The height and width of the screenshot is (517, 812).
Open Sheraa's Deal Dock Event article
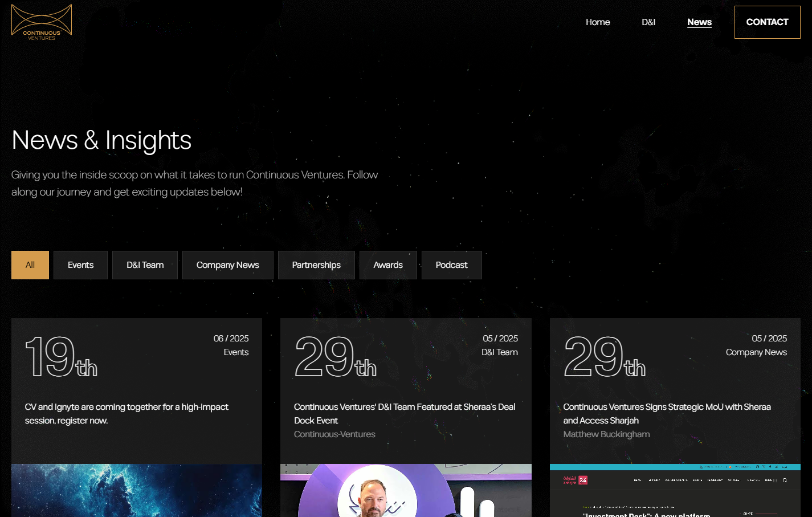coord(405,414)
